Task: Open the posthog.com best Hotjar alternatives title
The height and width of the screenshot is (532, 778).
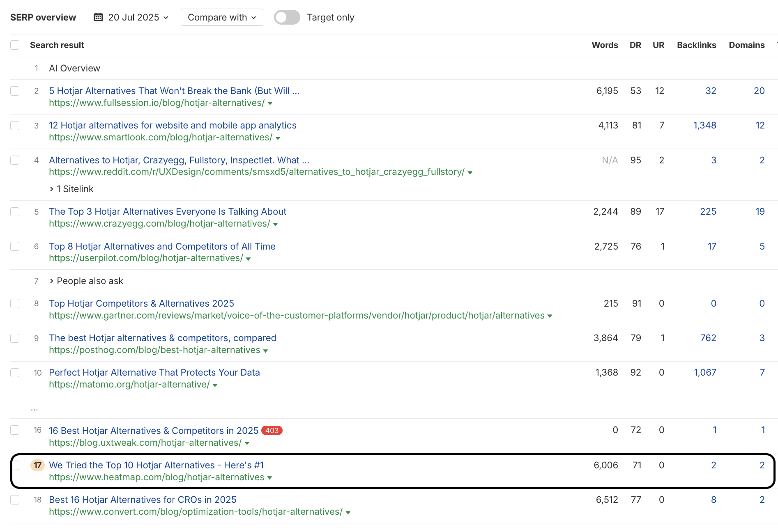Action: [162, 338]
